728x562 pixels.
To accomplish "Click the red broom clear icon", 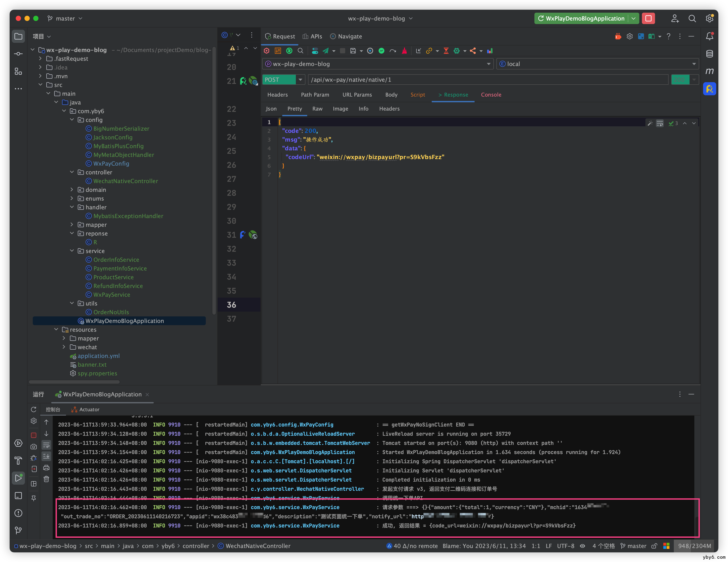I will 404,51.
